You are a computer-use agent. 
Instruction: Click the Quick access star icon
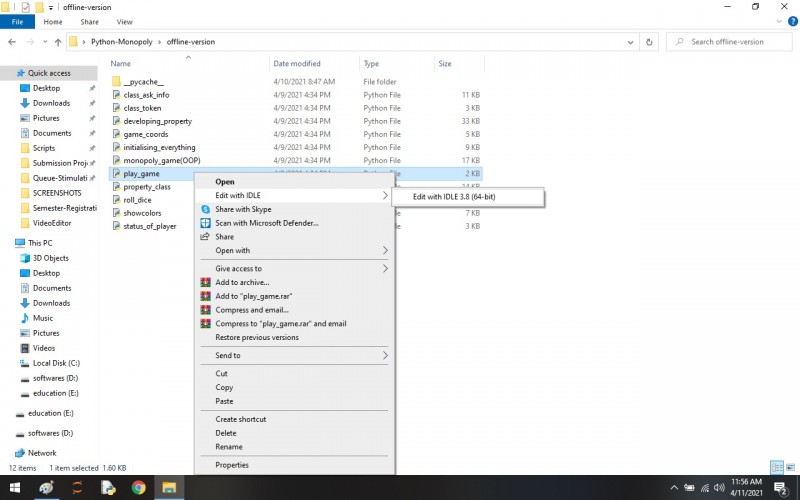tap(20, 73)
